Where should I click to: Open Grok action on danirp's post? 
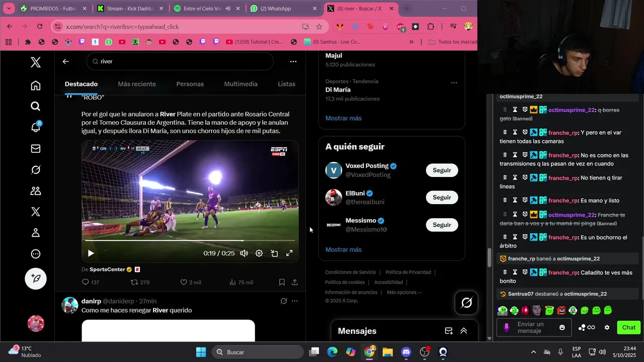click(x=284, y=301)
